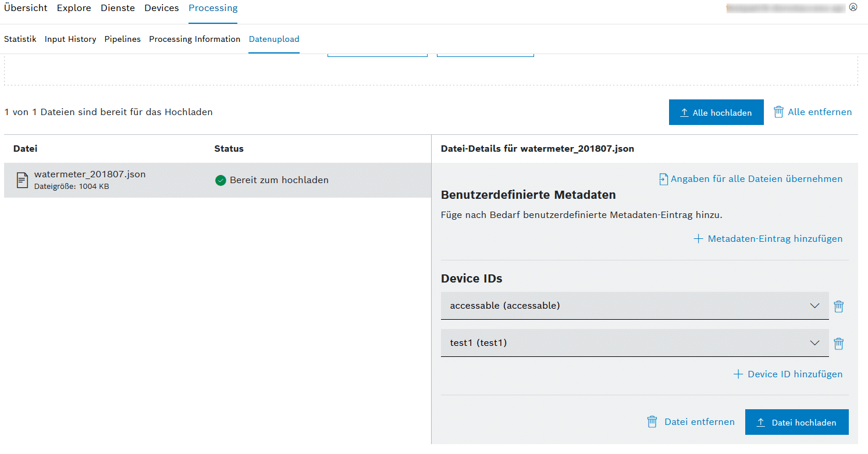The image size is (868, 454).
Task: Switch to the Pipelines tab
Action: pyautogui.click(x=123, y=39)
